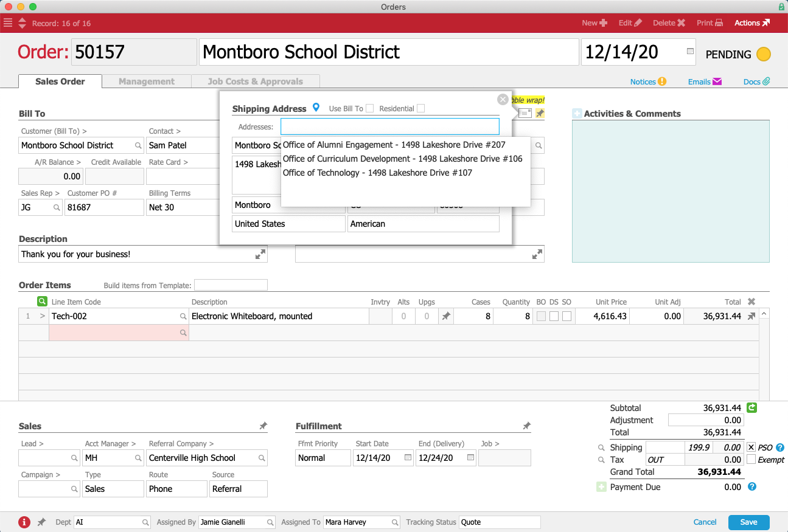The image size is (788, 532).
Task: Click the order items scrollbar up arrow
Action: click(x=764, y=314)
